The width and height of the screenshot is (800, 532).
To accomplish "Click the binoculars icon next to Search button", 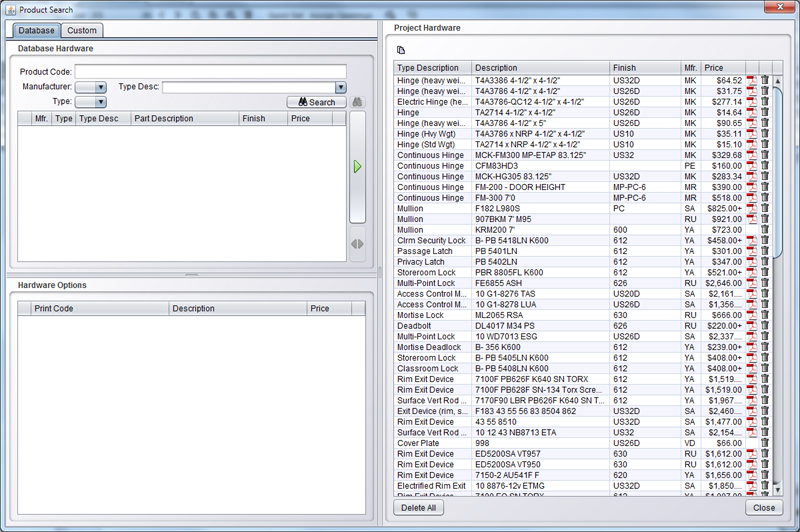I will click(x=357, y=102).
